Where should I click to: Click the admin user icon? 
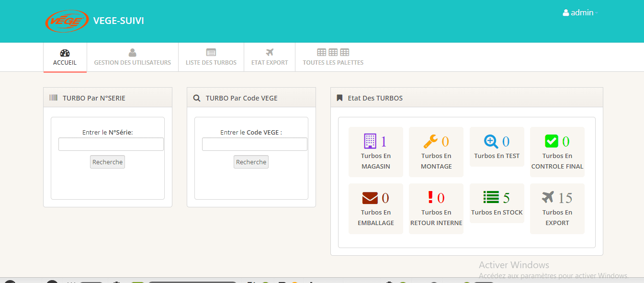pyautogui.click(x=566, y=13)
